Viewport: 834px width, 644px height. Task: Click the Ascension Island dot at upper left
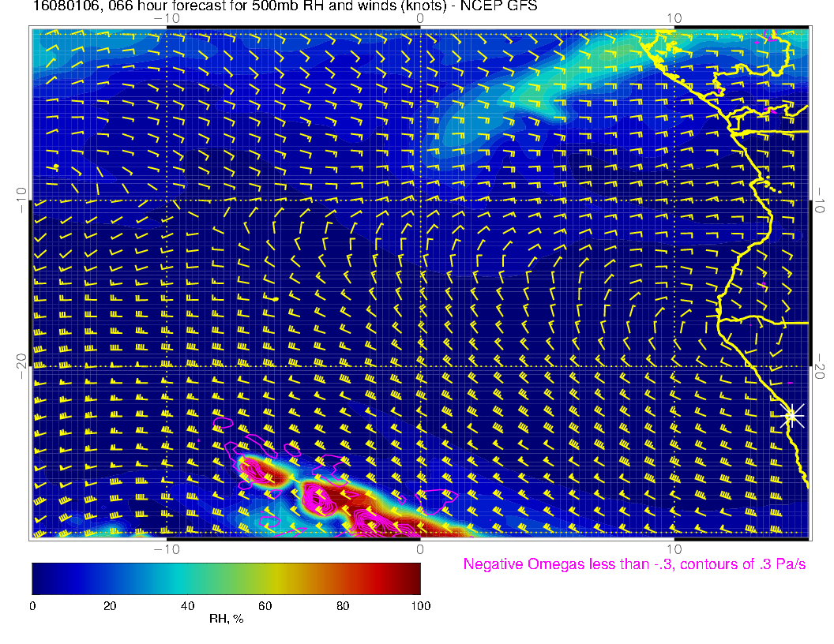57,166
